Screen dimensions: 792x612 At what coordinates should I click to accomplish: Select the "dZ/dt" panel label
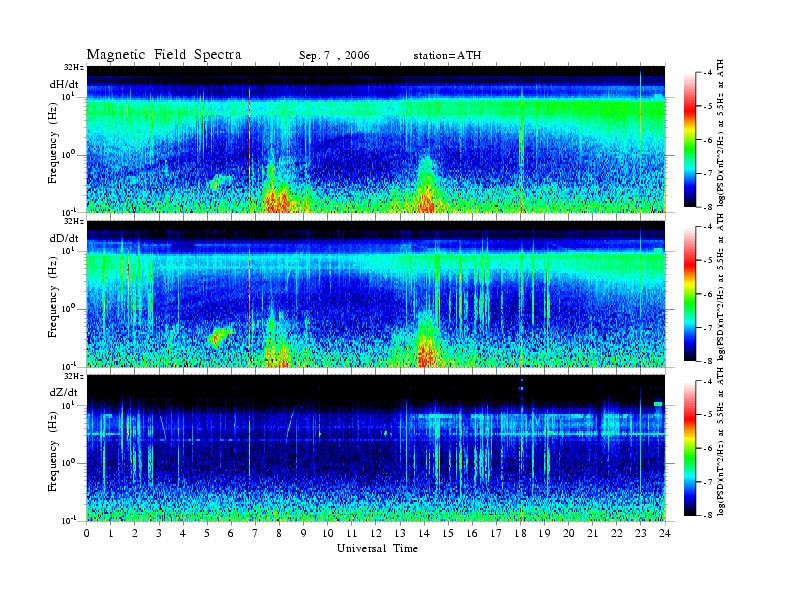click(x=64, y=392)
